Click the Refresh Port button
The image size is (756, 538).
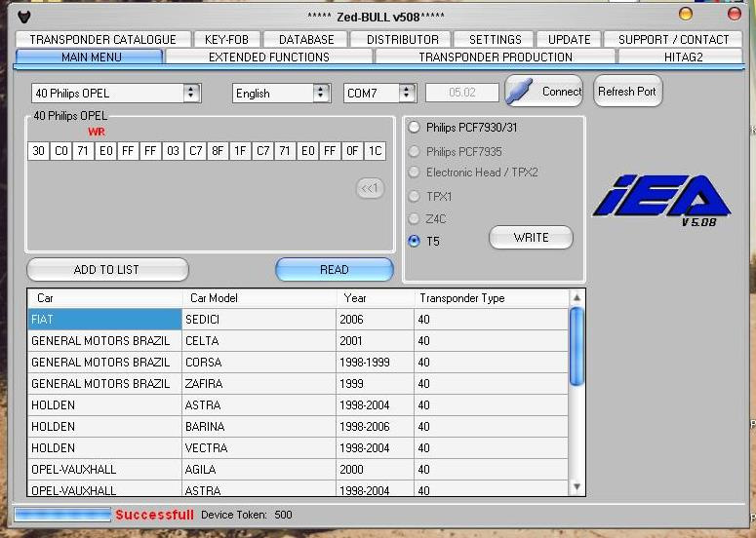point(628,91)
